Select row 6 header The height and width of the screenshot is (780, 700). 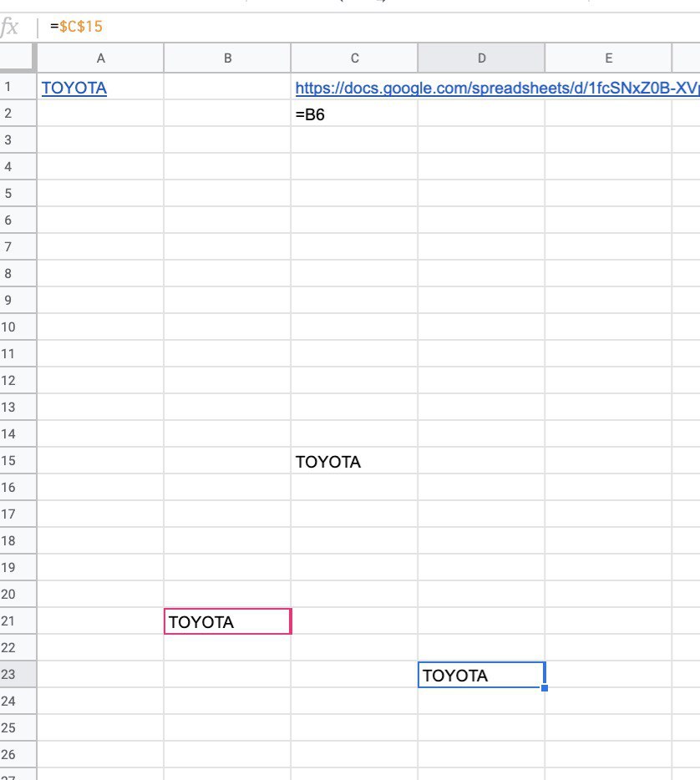point(18,220)
